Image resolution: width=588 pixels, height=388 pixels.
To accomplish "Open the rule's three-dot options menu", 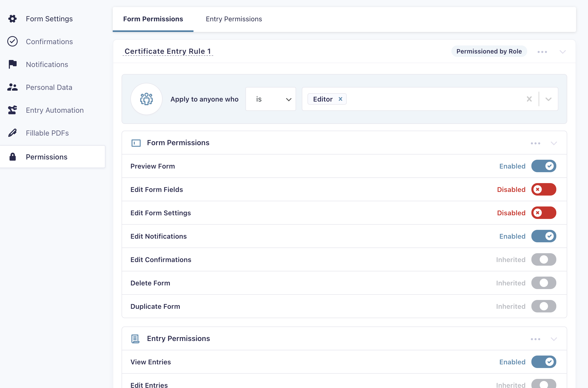I will click(x=542, y=52).
